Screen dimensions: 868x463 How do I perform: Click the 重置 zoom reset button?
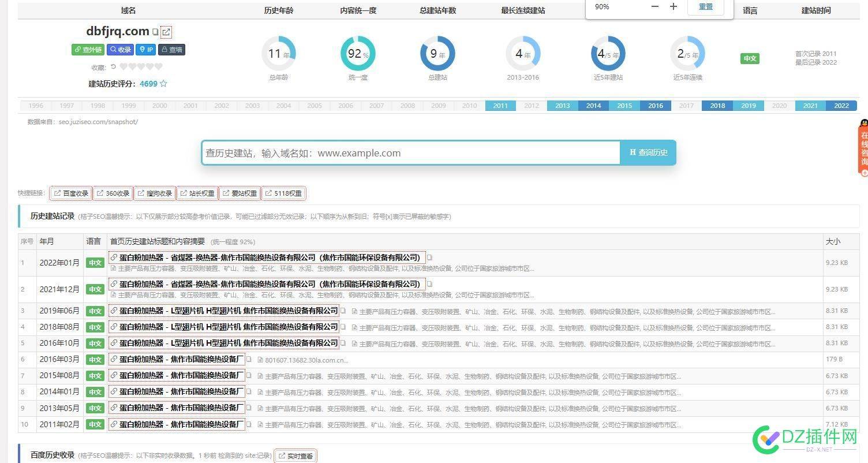tap(705, 7)
